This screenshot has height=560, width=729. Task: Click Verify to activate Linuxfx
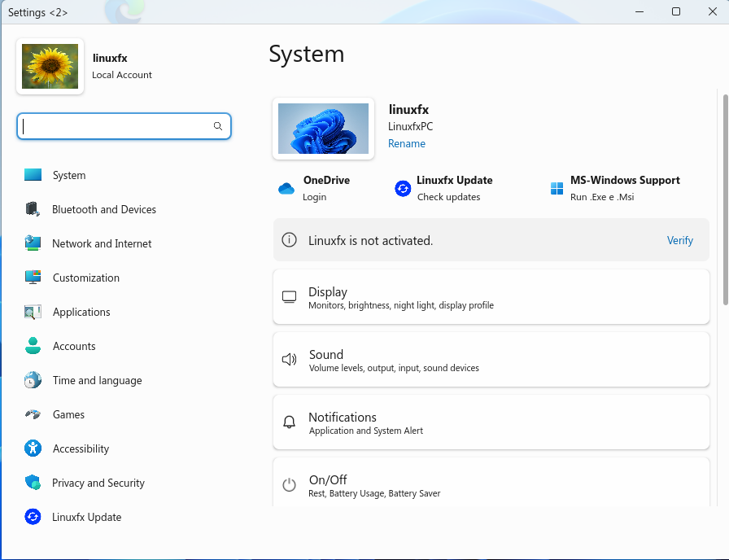(679, 240)
